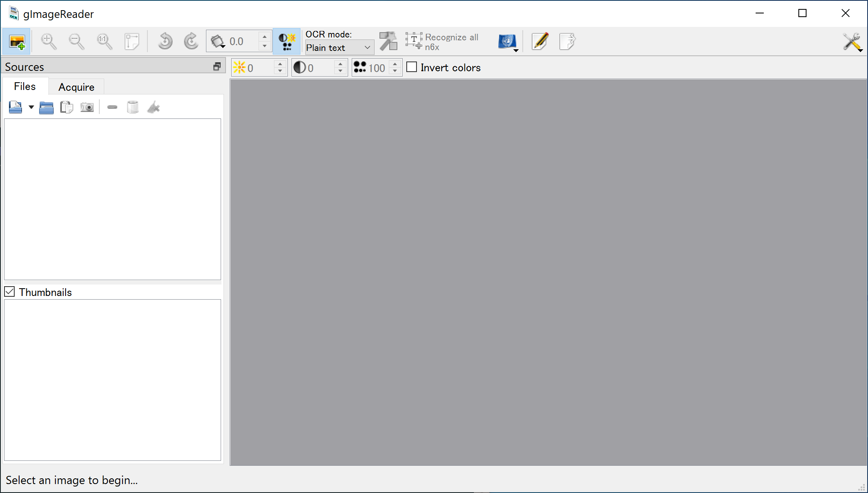Click the configure OCR languages icon
Screen dimensions: 868x493
tap(507, 41)
